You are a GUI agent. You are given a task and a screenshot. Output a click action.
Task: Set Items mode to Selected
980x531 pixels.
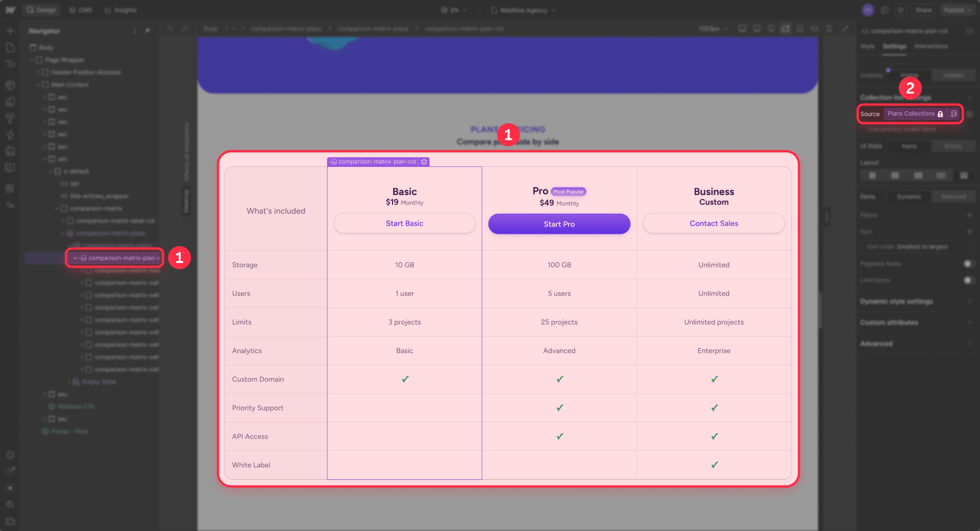(953, 197)
